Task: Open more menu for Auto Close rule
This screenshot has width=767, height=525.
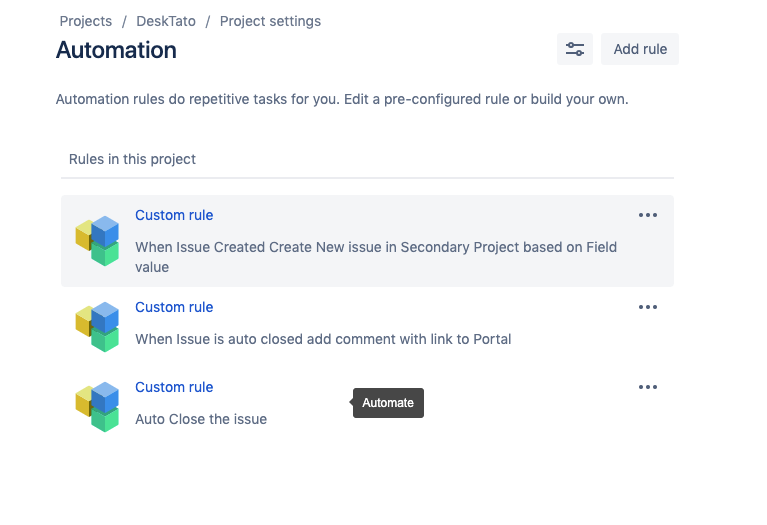Action: (648, 387)
